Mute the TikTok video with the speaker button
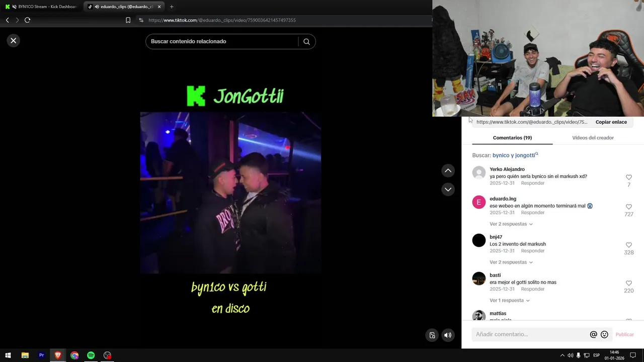 [x=448, y=335]
